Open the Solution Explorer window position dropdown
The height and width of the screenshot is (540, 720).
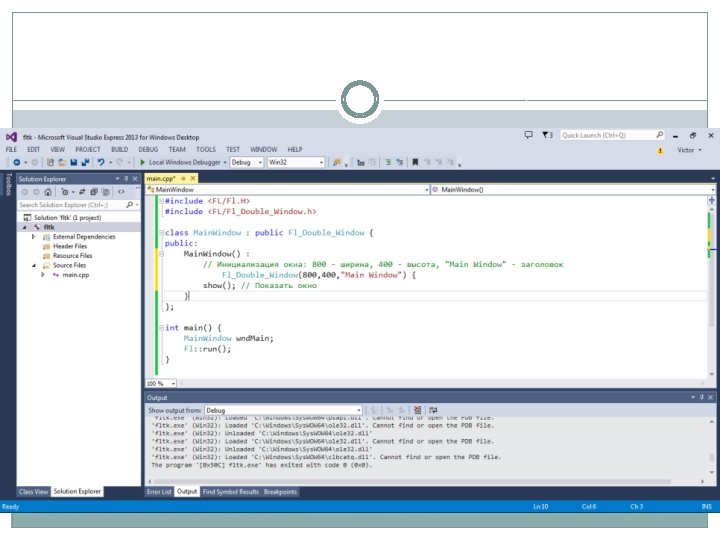(118, 179)
